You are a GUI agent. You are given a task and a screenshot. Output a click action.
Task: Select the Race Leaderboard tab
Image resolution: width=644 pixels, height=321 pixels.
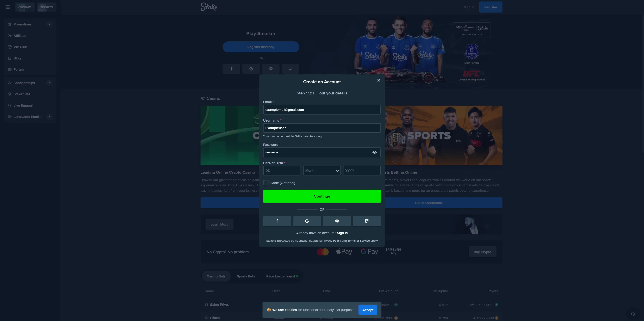[x=282, y=276]
